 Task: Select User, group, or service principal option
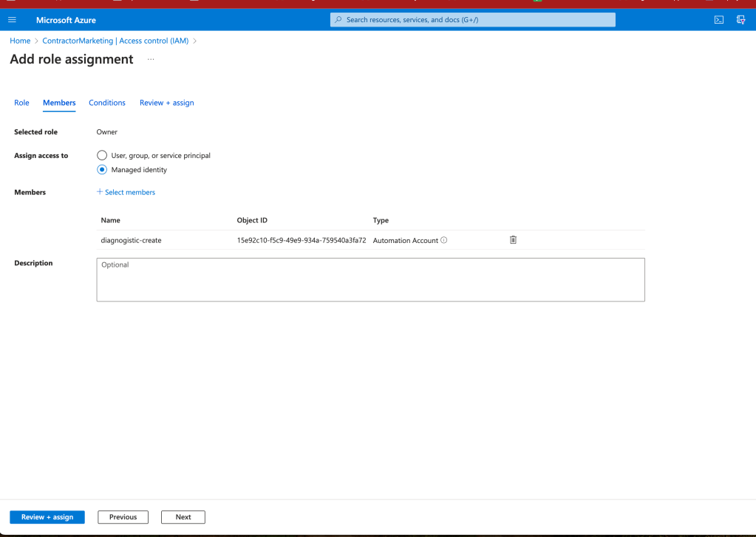102,155
